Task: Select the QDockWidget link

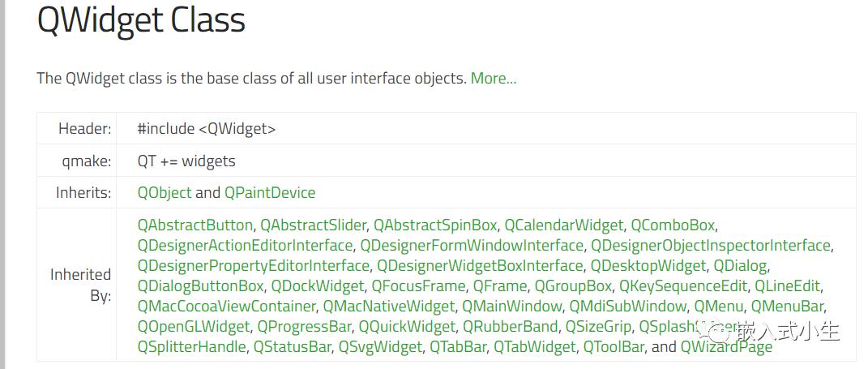Action: (318, 286)
